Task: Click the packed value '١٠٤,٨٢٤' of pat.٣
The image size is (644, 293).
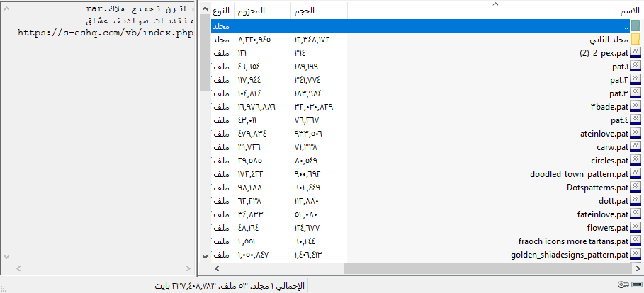Action: (x=249, y=93)
